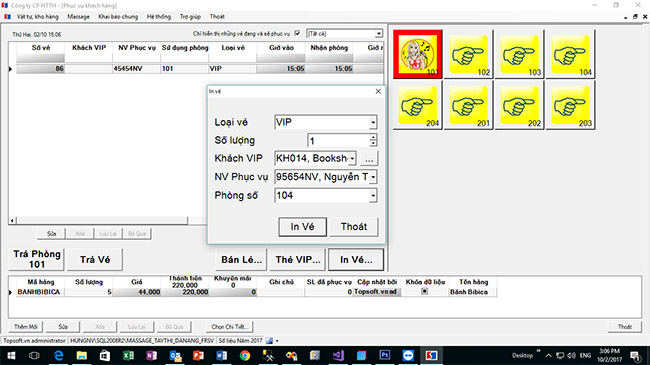
Task: Click the In Vé button in the dialog
Action: (302, 227)
